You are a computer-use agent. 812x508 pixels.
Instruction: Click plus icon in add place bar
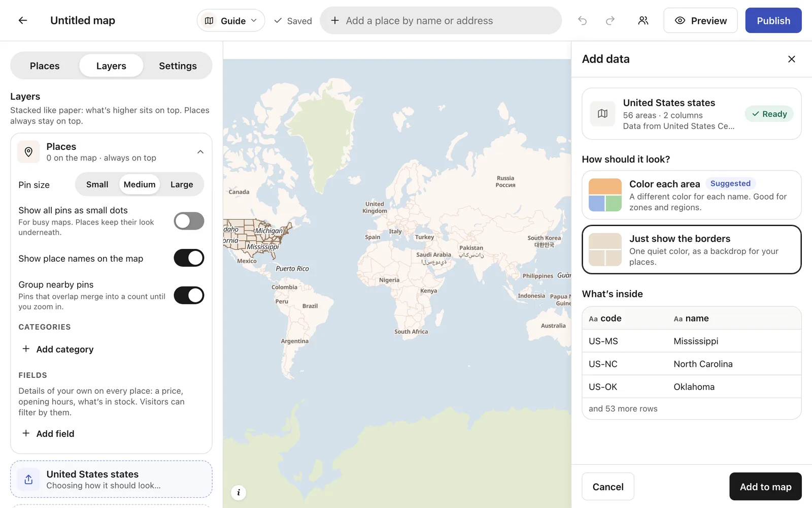[x=335, y=20]
